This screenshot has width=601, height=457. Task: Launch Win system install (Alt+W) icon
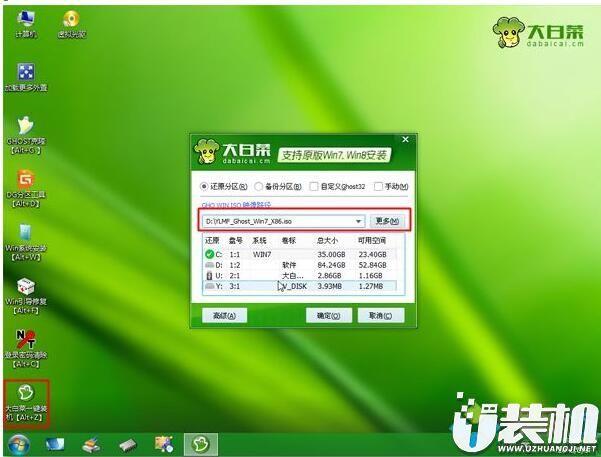point(26,242)
